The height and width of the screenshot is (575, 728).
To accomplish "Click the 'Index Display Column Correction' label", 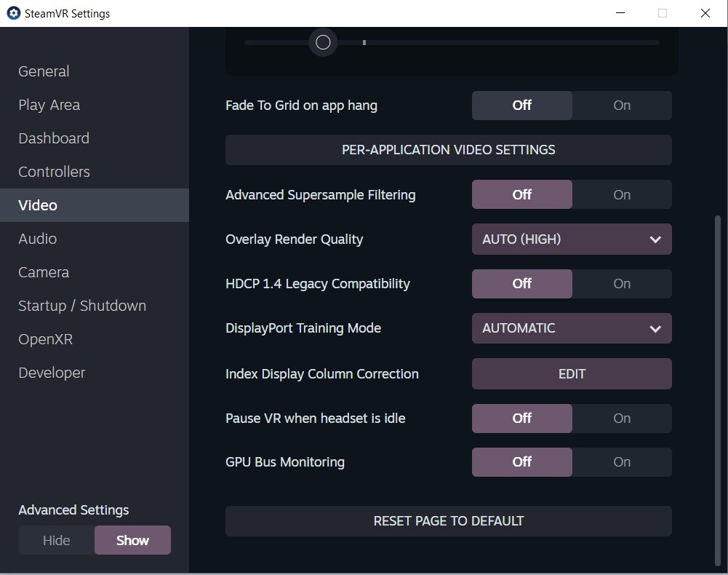I will coord(322,373).
